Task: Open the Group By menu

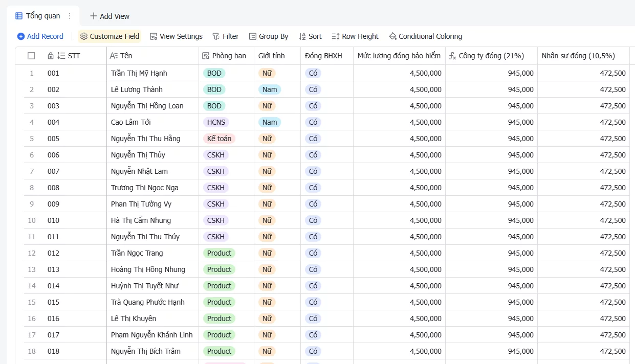Action: tap(269, 36)
